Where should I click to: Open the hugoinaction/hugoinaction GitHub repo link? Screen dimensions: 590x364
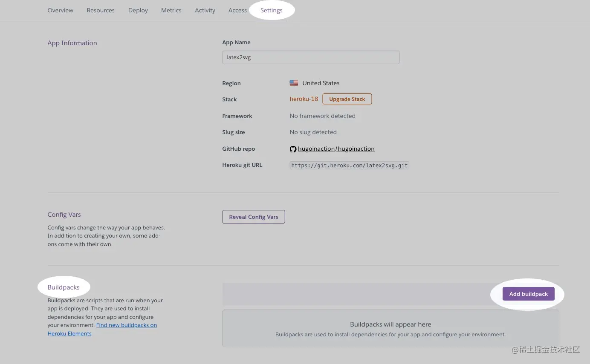coord(336,149)
